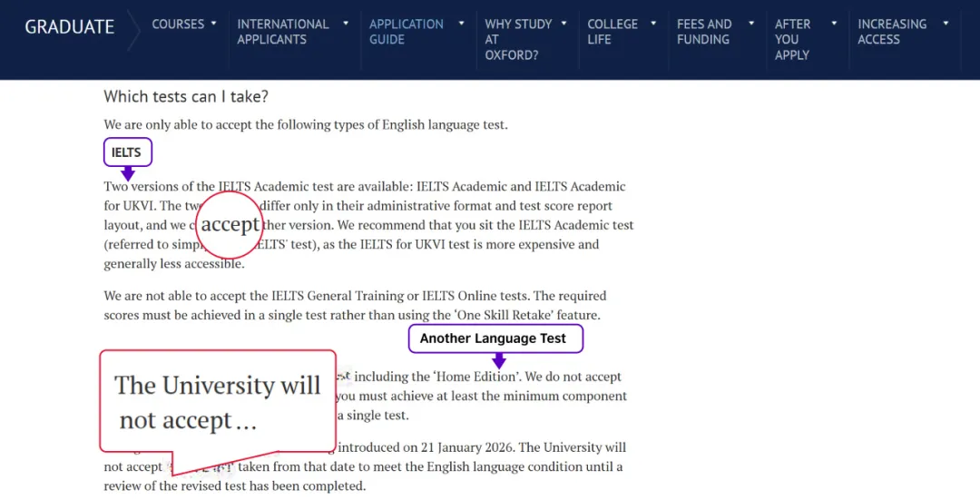Click the 'The University will not accept' callout
Screen dimensions: 980x500
pos(217,402)
